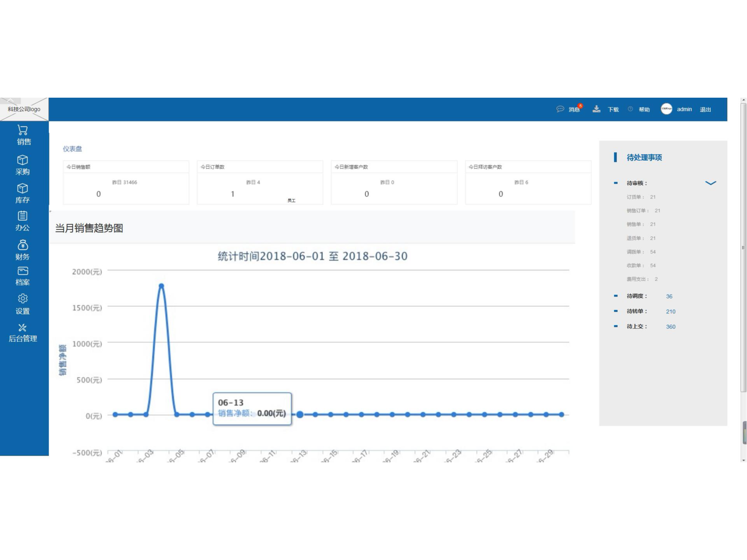Select 退货单 21 pending item
The height and width of the screenshot is (560, 747).
(x=641, y=238)
